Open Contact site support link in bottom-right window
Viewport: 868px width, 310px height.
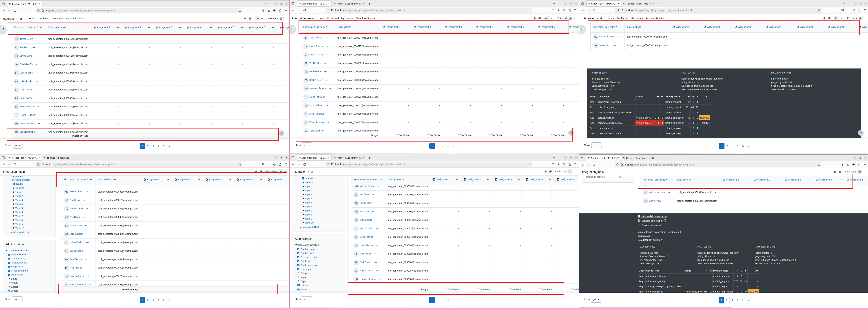(651, 225)
